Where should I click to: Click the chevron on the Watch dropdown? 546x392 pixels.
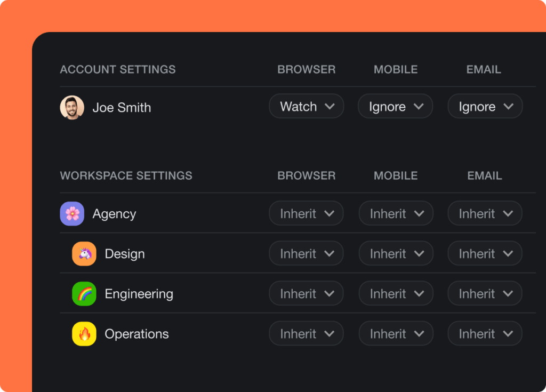click(331, 106)
